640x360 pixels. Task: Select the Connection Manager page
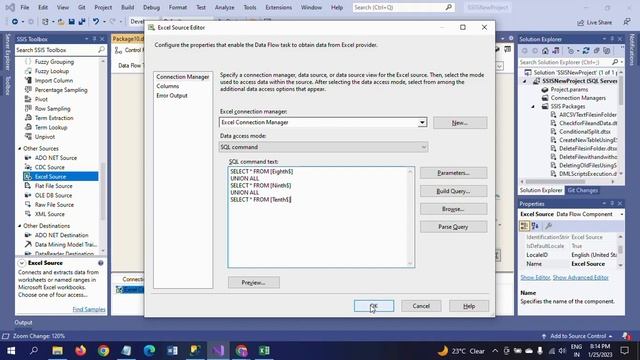point(182,77)
